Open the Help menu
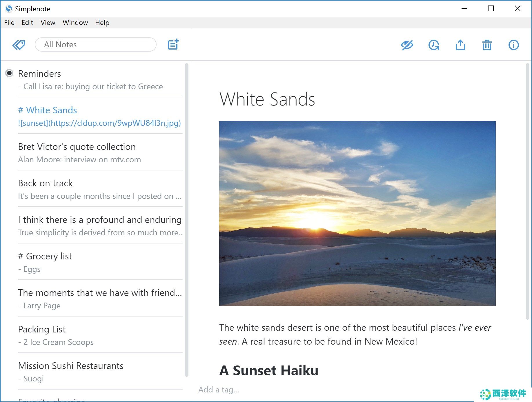 (102, 23)
